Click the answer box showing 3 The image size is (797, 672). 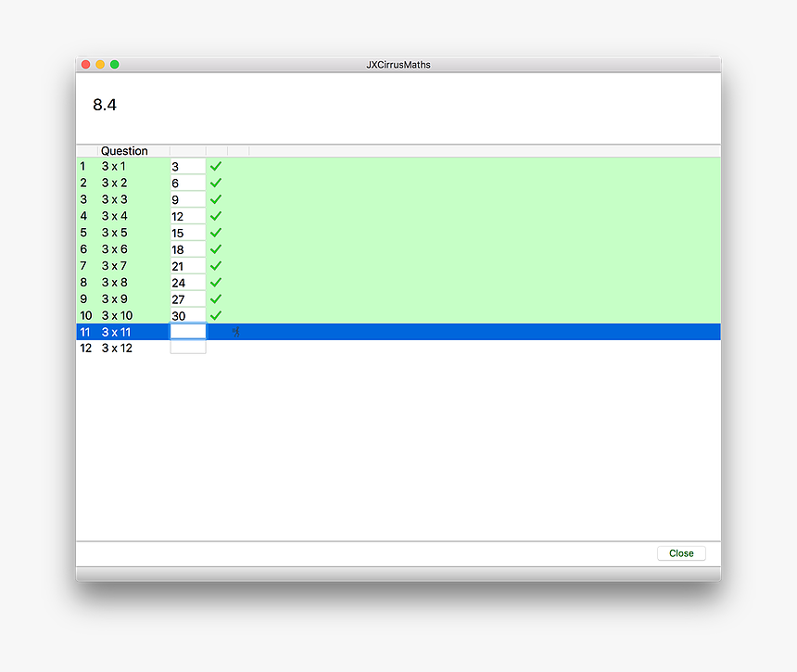[187, 166]
